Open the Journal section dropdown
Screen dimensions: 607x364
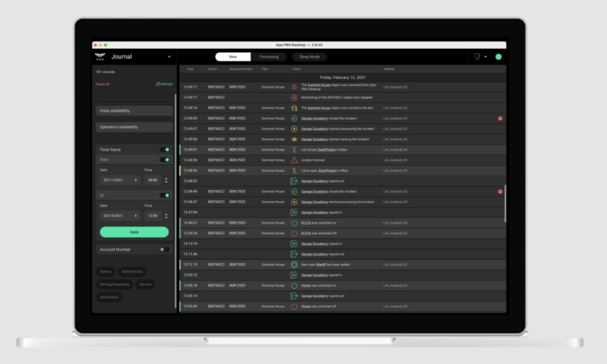coord(169,57)
